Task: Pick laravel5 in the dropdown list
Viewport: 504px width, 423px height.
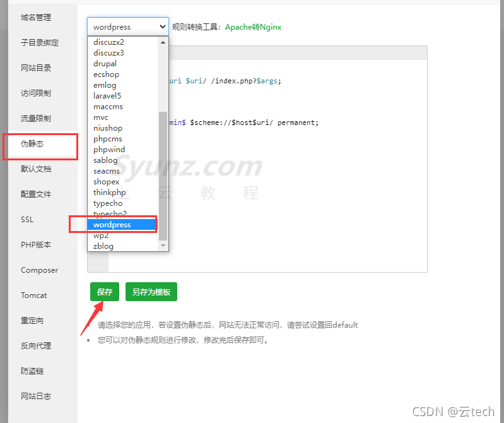Action: pyautogui.click(x=123, y=96)
